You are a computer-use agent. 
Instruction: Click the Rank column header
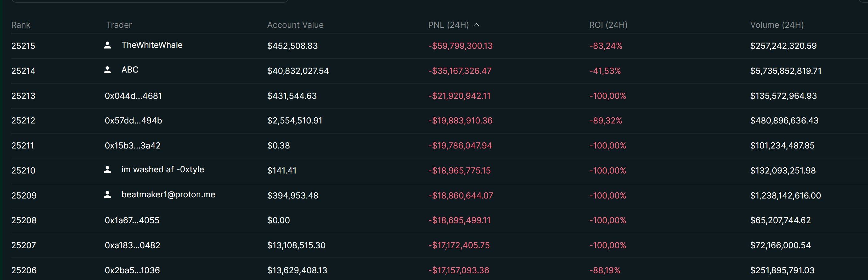pyautogui.click(x=21, y=25)
